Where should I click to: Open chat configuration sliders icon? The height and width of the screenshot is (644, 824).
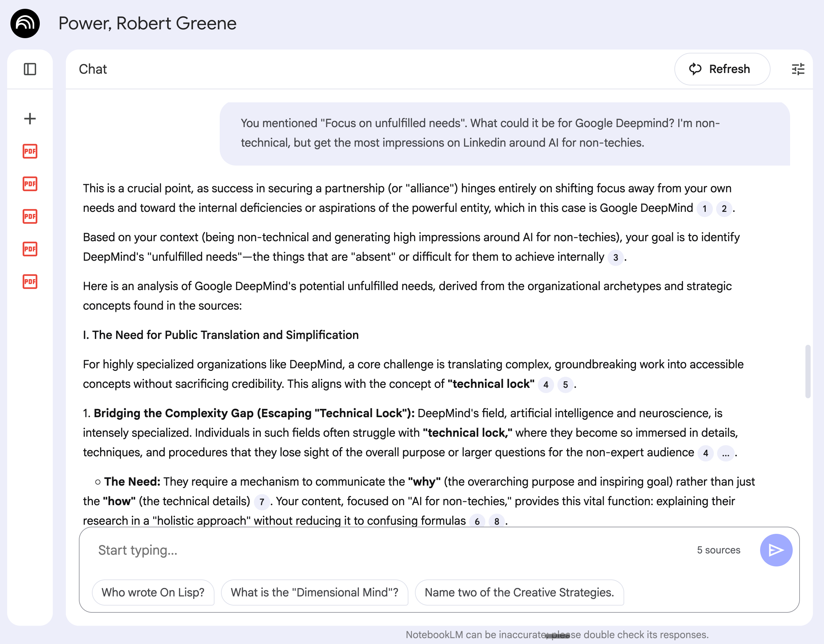point(798,69)
